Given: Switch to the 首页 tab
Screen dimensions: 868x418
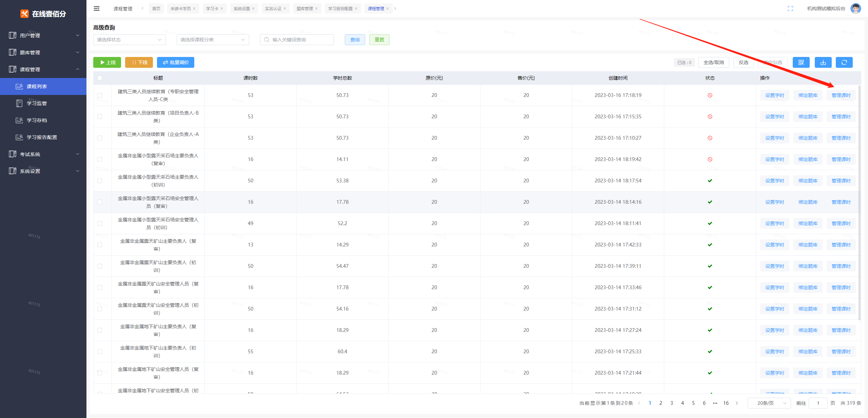Looking at the screenshot, I should click(156, 9).
